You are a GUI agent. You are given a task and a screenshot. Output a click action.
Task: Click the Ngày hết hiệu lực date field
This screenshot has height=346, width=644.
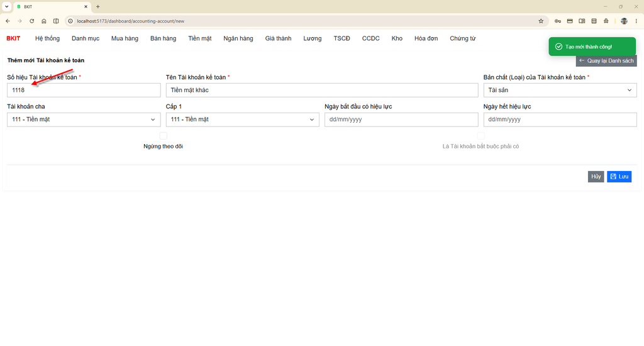[x=560, y=120]
